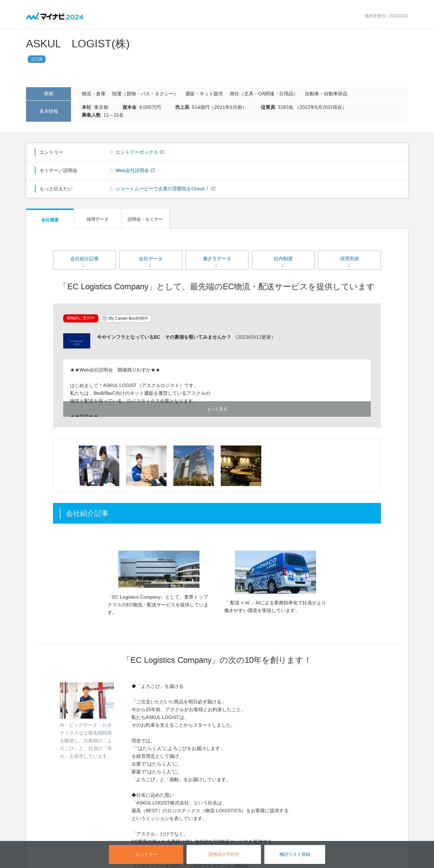
Task: Click the My Career Box cube icon
Action: (105, 318)
